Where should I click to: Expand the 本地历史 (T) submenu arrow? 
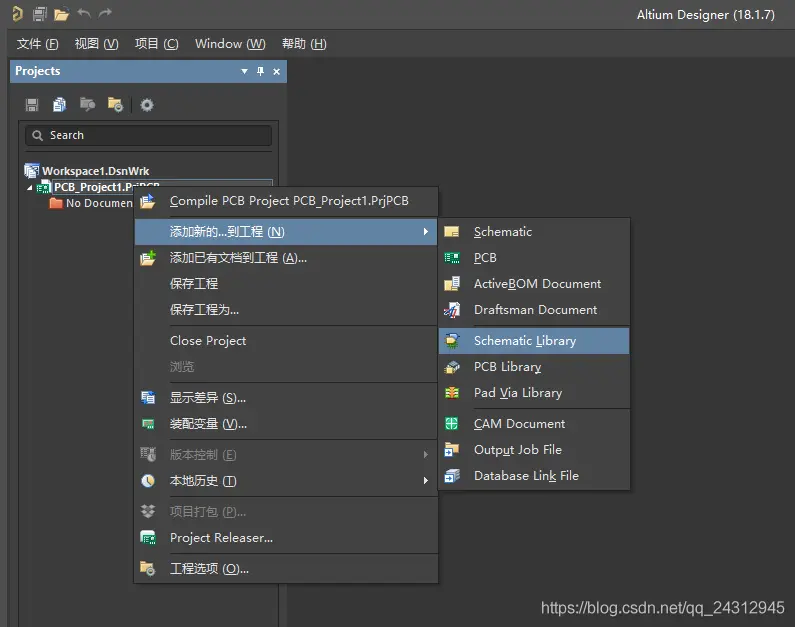coord(425,481)
